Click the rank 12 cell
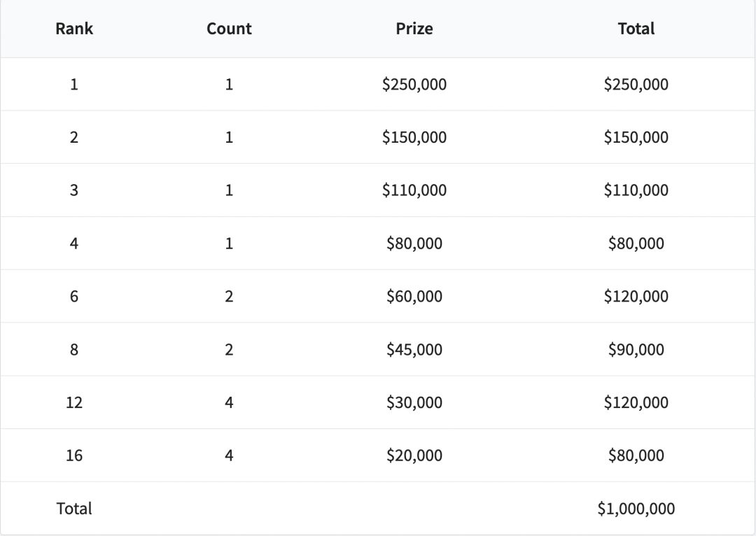This screenshot has width=756, height=536. pos(74,402)
